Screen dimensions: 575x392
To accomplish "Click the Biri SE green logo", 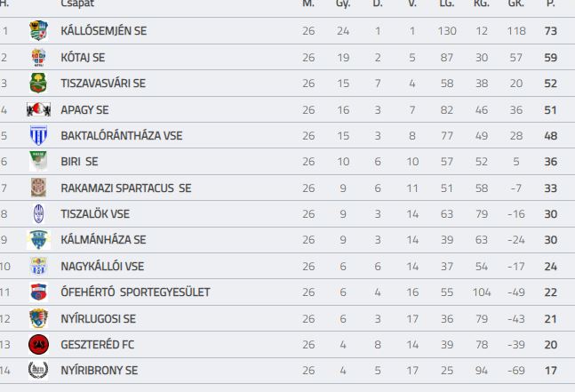I will pos(38,162).
